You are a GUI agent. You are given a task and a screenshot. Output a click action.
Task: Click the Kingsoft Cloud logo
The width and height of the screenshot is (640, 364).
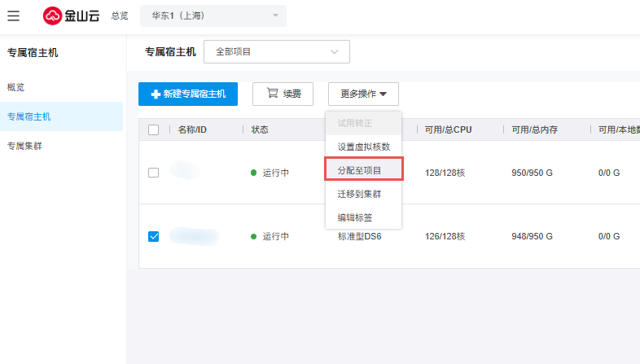71,15
